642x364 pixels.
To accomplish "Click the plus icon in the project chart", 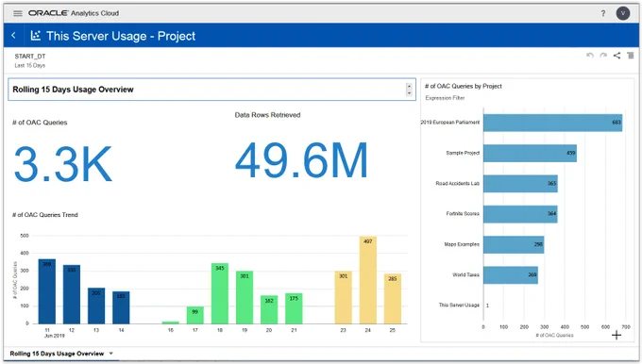I will pos(617,336).
